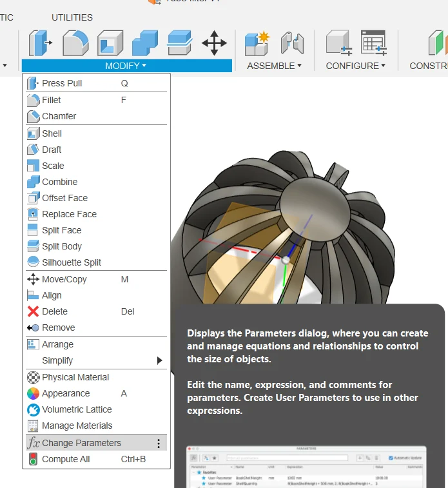Select the Fillet toolbar icon
Screen dimensions: 448x488
75,43
